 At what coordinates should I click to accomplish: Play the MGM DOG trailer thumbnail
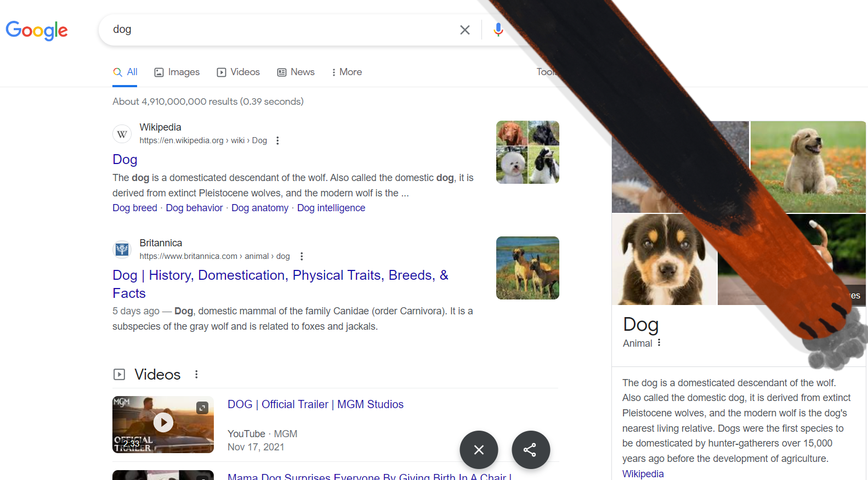[163, 424]
